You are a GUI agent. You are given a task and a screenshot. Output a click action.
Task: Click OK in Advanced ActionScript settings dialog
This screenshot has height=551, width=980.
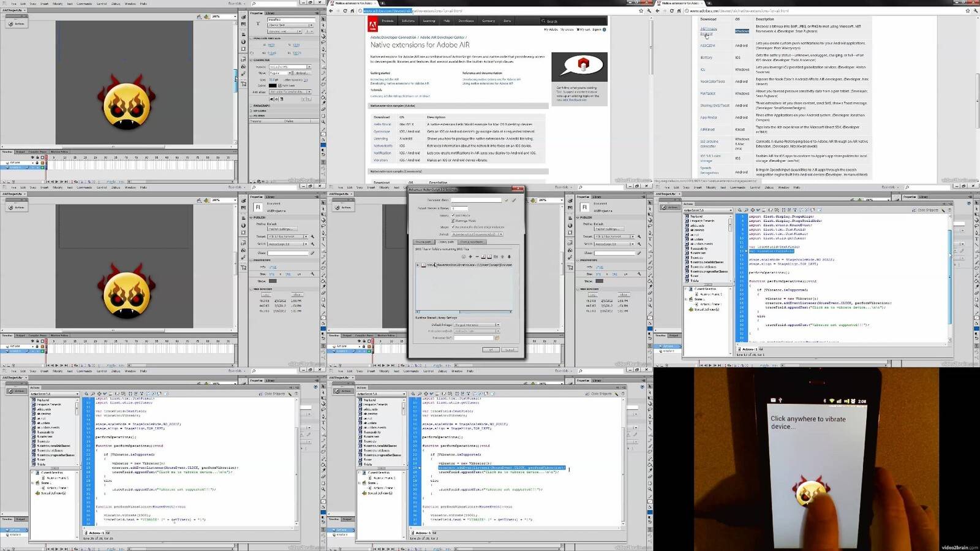[x=491, y=350]
